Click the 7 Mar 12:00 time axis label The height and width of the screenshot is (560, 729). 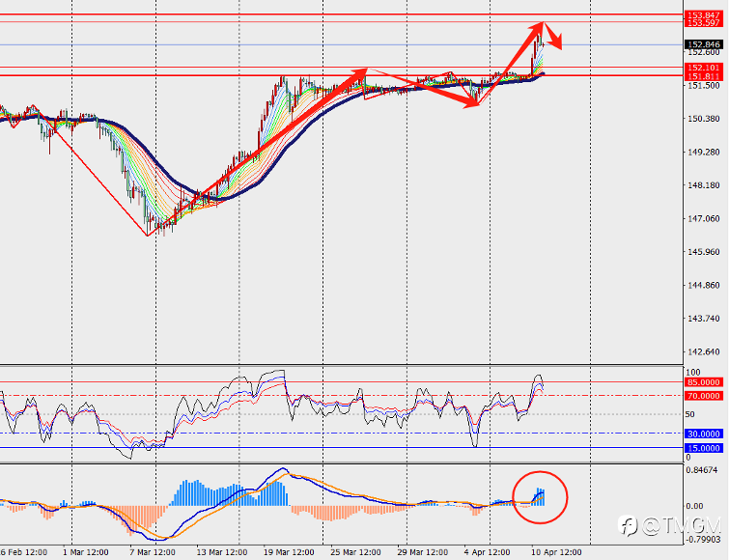[153, 552]
